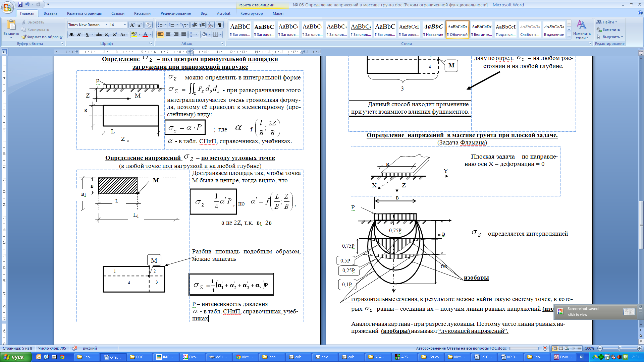Screen dimensions: 644x362
Task: Expand paragraph dialog launcher in Абзац group
Action: coord(222,44)
